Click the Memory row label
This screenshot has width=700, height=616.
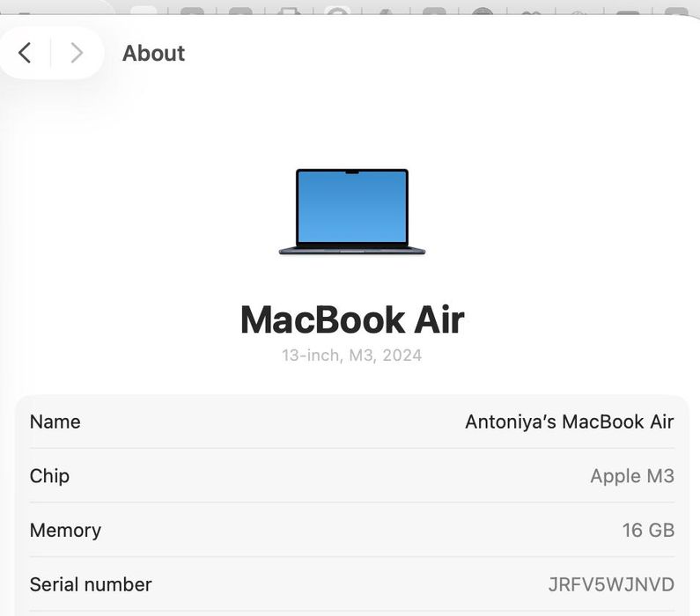pos(65,531)
